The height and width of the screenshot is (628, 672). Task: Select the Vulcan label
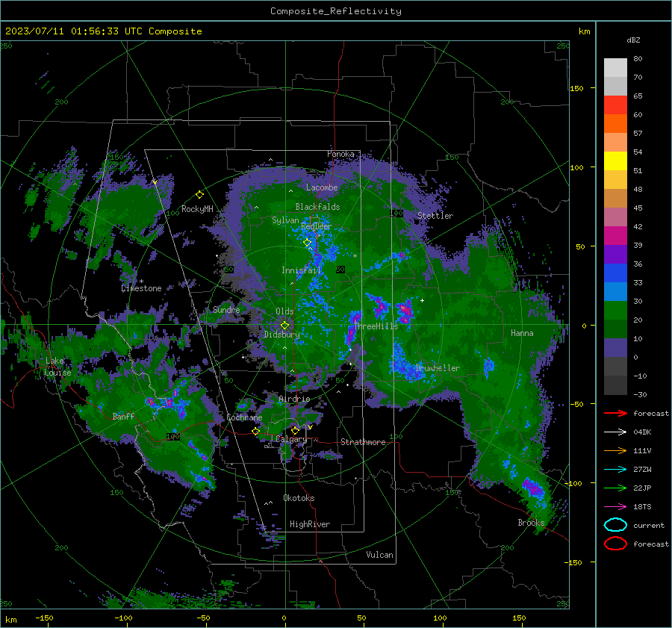pyautogui.click(x=379, y=555)
